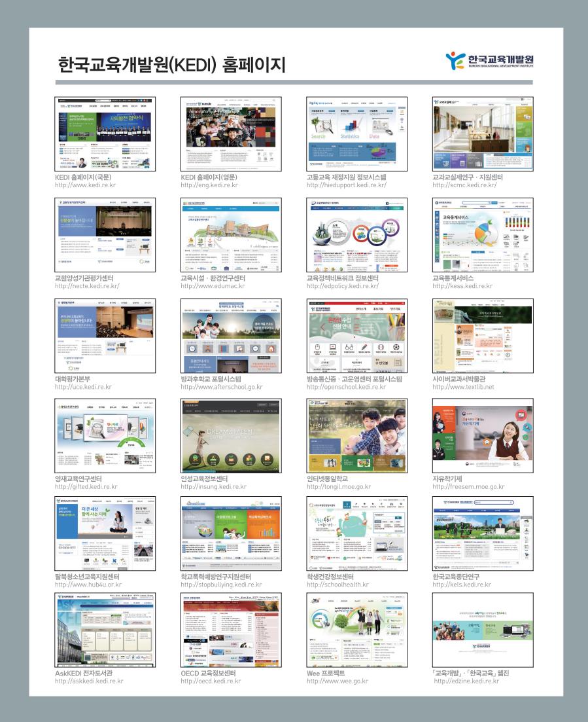Select the caption "자유학기제"
This screenshot has width=588, height=722.
[x=447, y=478]
